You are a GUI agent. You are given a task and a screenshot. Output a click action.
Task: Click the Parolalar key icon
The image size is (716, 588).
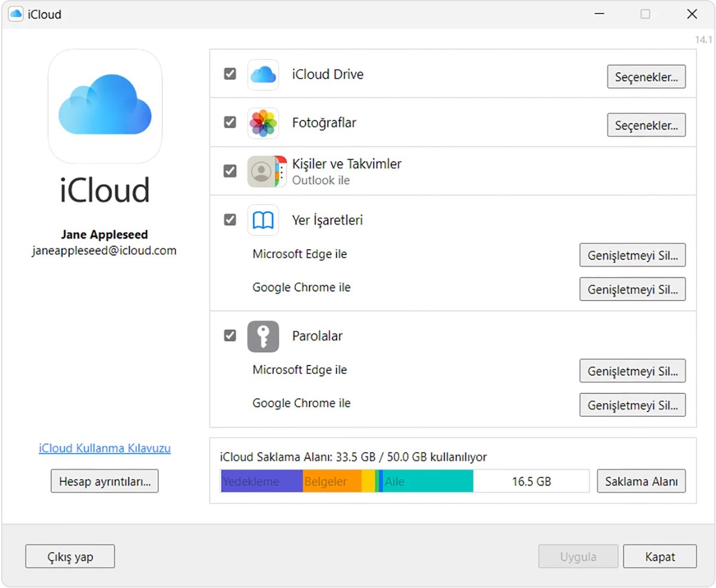coord(263,336)
